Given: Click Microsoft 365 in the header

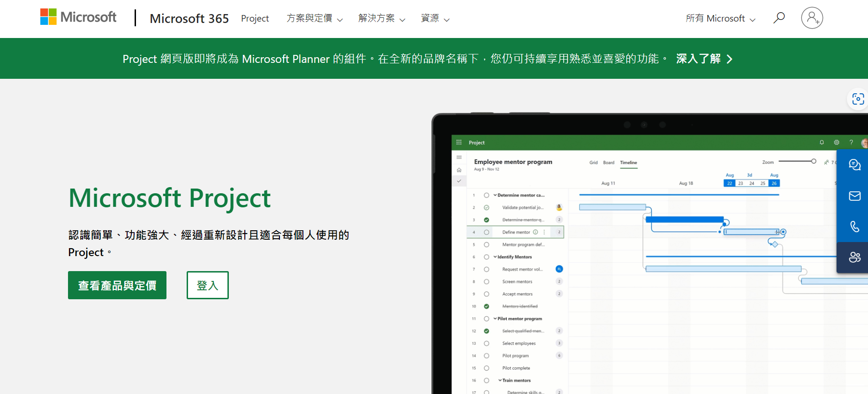Looking at the screenshot, I should (x=189, y=18).
